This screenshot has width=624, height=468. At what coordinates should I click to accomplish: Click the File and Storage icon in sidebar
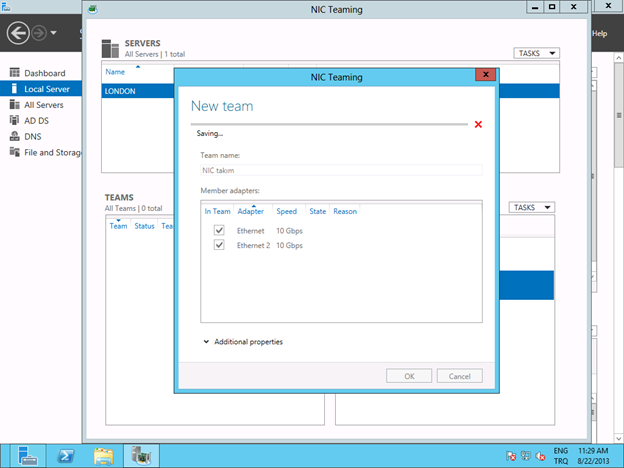click(x=14, y=152)
